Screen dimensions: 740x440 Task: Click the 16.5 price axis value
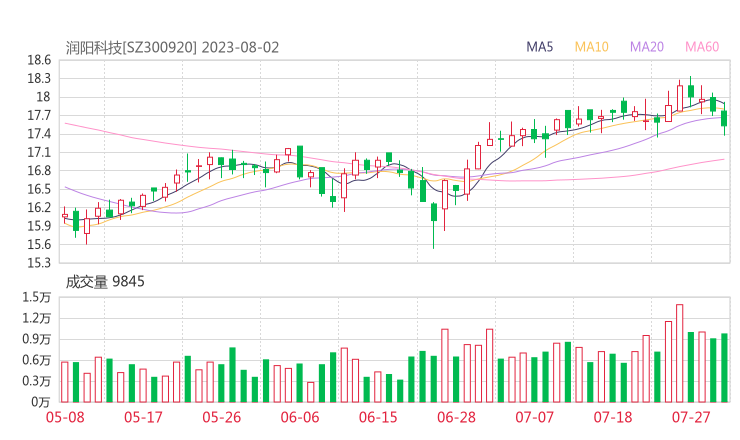pyautogui.click(x=39, y=189)
